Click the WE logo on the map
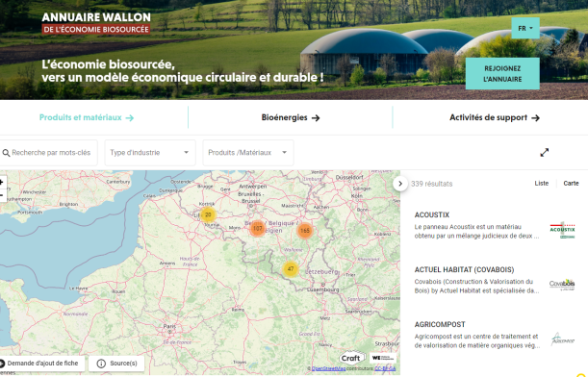 click(383, 358)
